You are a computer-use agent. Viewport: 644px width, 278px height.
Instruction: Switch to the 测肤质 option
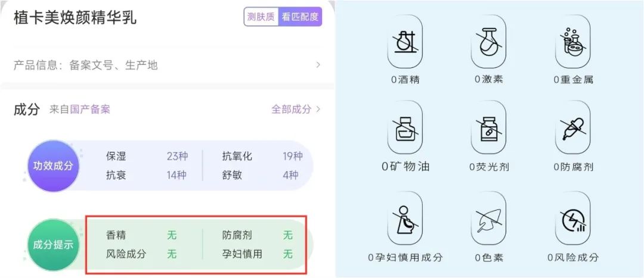(x=261, y=17)
